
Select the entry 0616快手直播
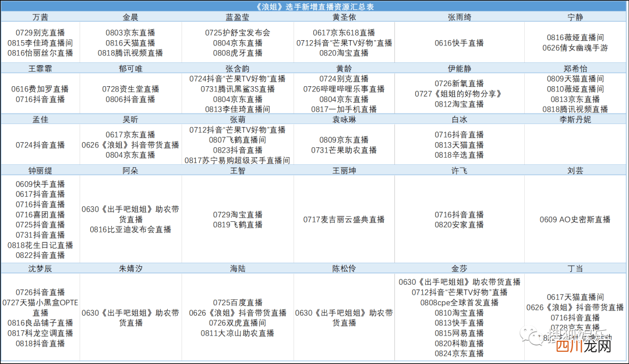(x=460, y=43)
